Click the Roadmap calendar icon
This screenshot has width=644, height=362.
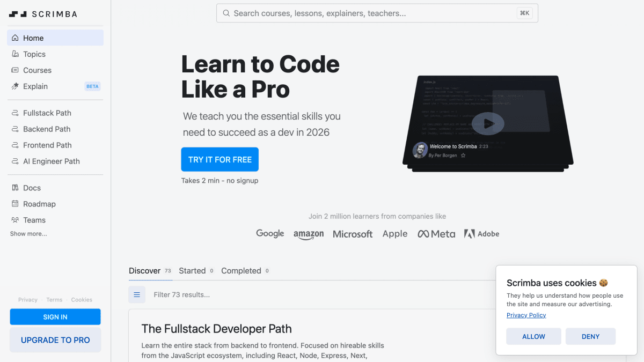[x=15, y=204]
